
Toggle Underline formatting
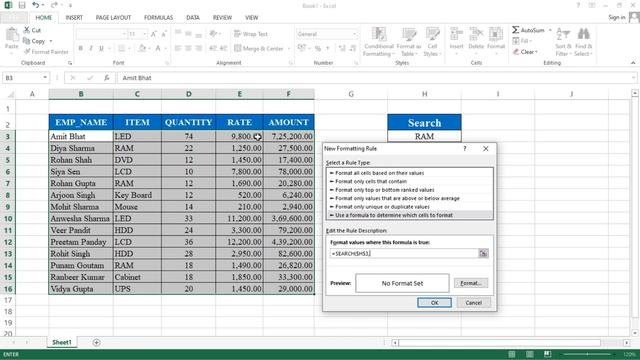click(101, 48)
